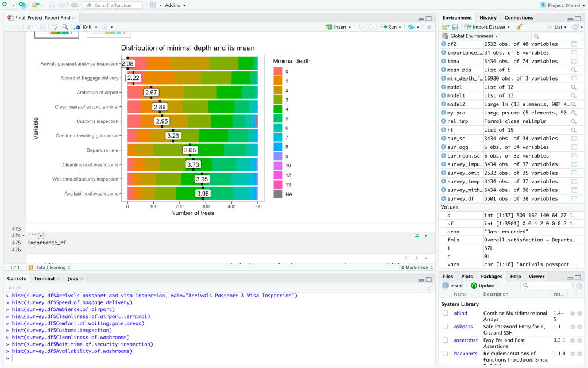Switch to the History tab
This screenshot has width=588, height=368.
pos(488,18)
